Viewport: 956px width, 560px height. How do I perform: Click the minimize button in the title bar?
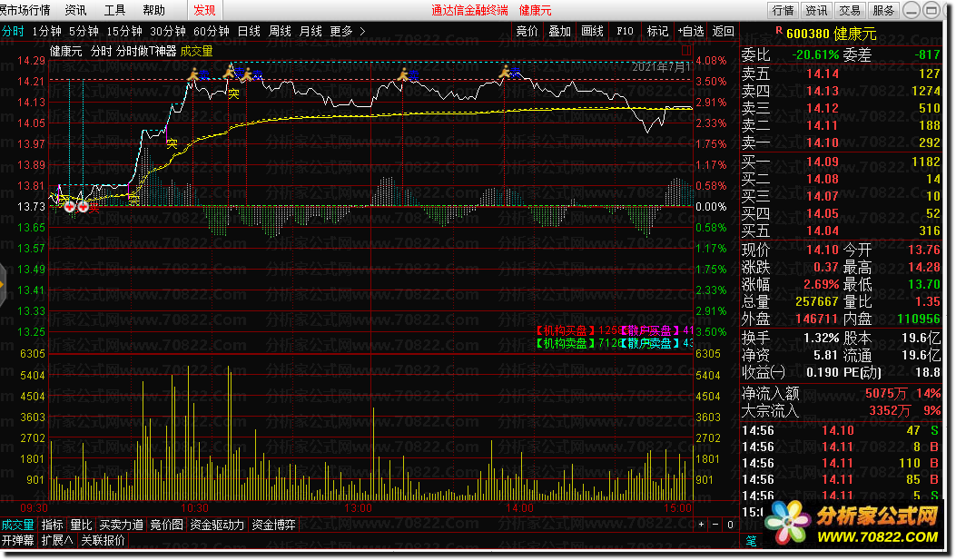912,10
